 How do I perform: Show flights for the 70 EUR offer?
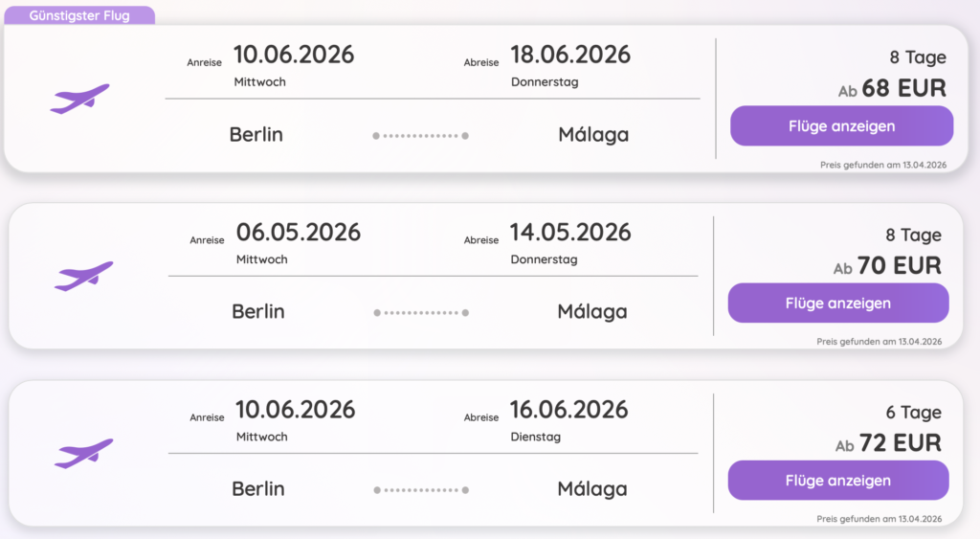(837, 303)
